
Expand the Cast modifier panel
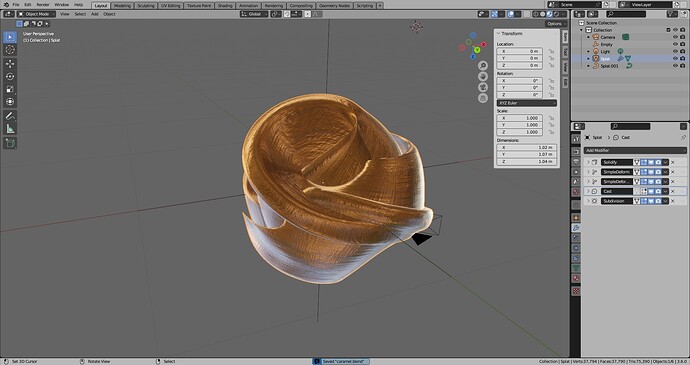[588, 191]
